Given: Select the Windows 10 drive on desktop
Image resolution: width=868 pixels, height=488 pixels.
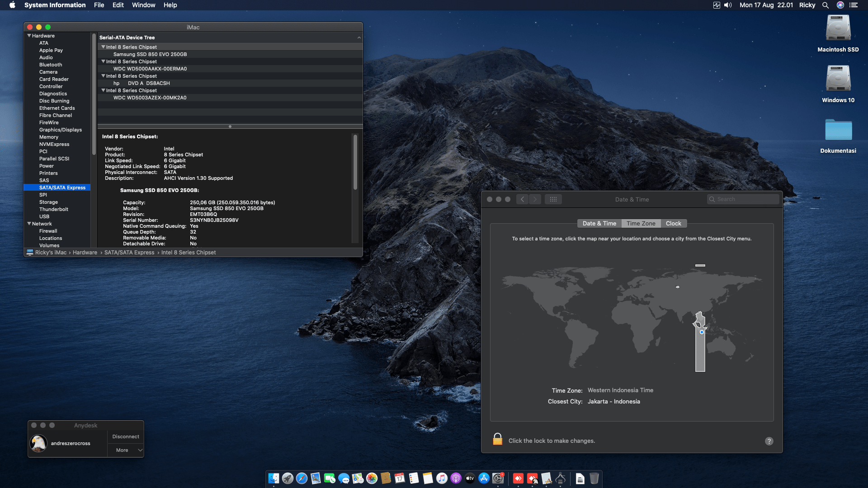Looking at the screenshot, I should (838, 79).
